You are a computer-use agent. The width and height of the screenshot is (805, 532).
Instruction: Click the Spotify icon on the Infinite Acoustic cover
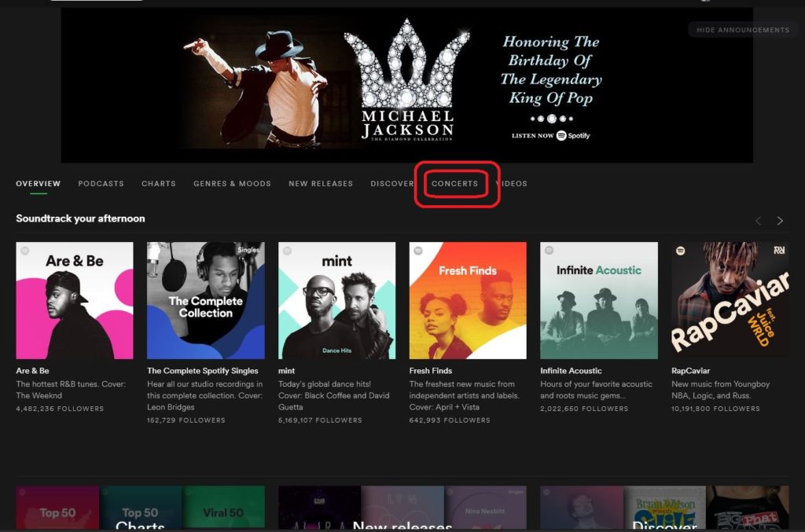click(x=550, y=251)
